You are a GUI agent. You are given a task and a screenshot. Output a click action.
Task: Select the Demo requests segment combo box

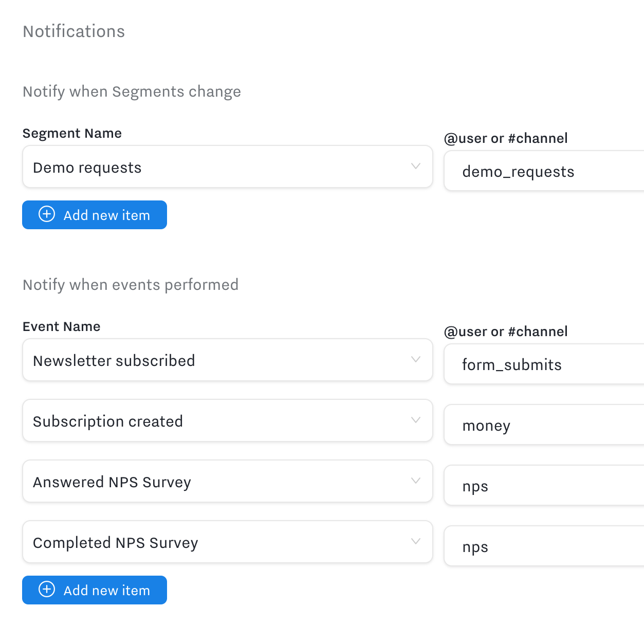(x=216, y=168)
